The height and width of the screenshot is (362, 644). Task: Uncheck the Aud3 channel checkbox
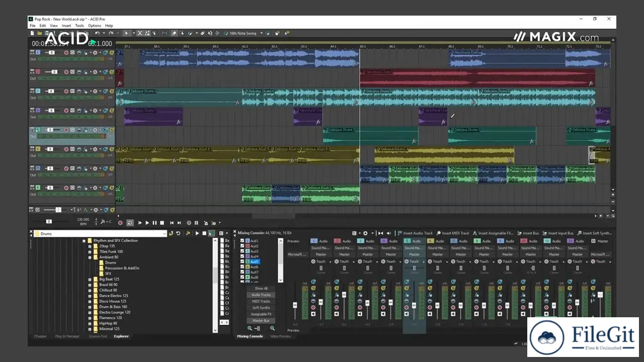pyautogui.click(x=243, y=251)
